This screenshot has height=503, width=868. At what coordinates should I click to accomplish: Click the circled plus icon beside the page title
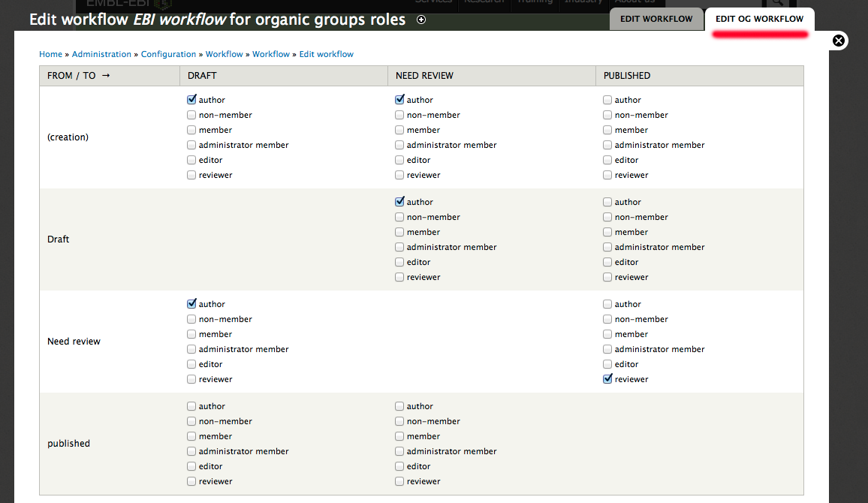421,20
